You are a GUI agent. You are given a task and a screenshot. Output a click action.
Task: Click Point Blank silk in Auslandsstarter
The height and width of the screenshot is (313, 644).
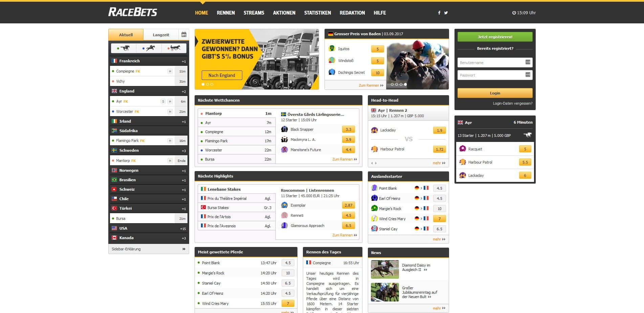click(x=374, y=188)
